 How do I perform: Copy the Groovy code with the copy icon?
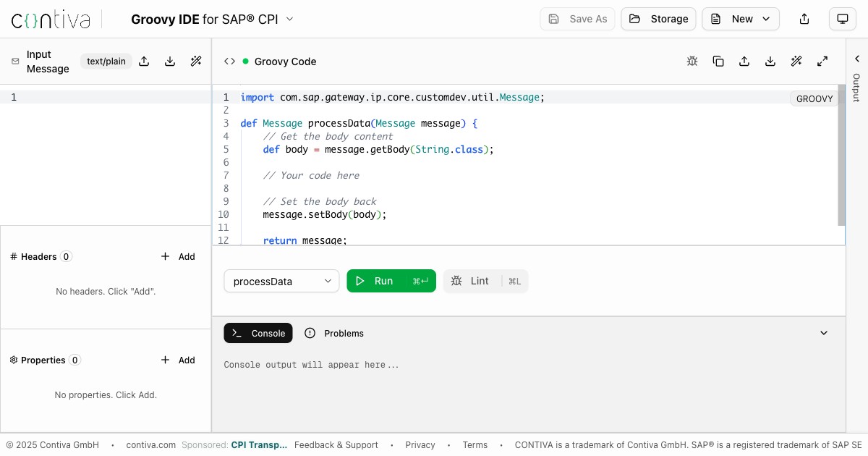(718, 62)
